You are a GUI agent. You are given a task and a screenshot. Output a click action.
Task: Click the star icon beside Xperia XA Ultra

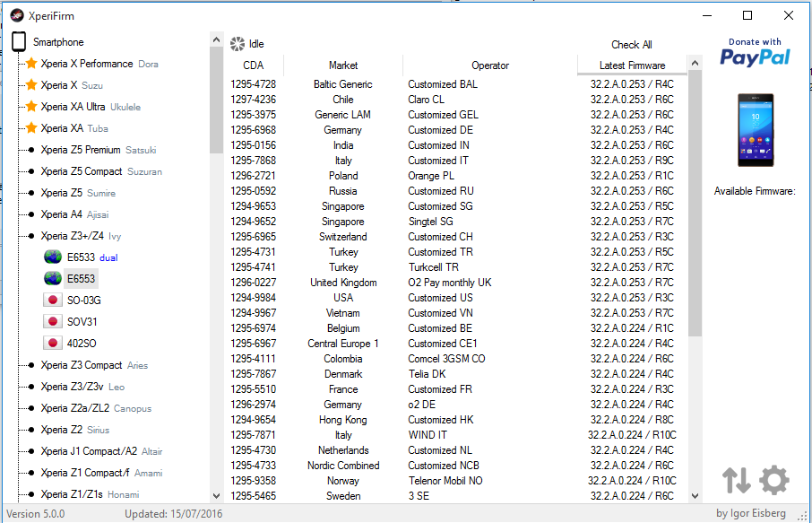[31, 106]
